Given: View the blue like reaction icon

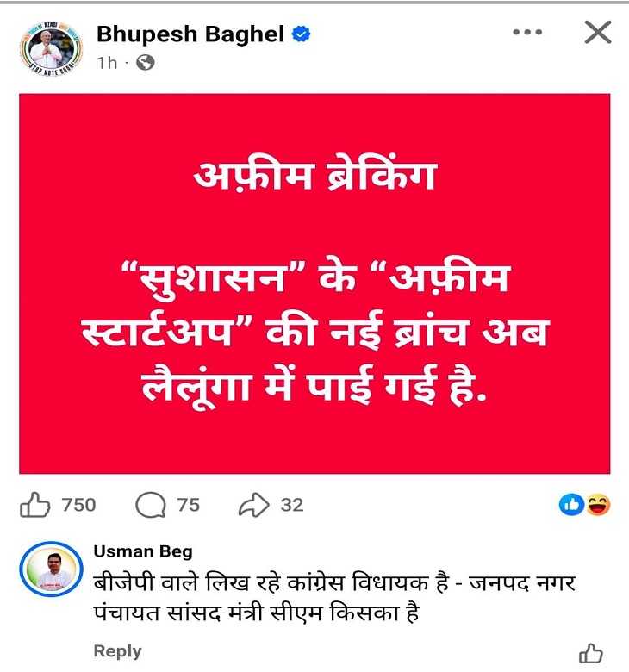Looking at the screenshot, I should (x=571, y=505).
